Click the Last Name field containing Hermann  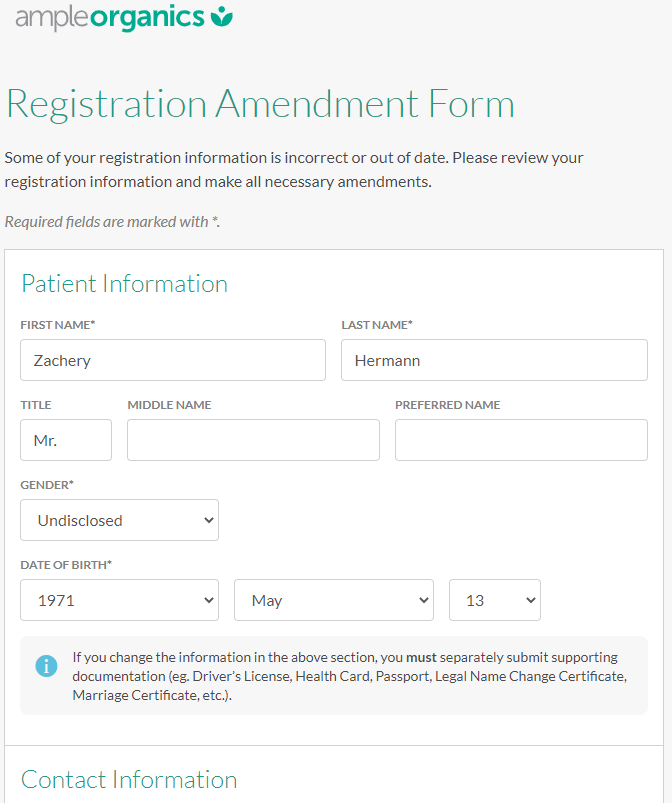click(x=494, y=360)
